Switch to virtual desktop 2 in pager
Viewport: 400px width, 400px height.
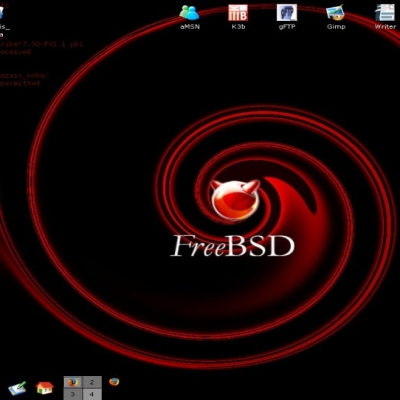click(92, 382)
